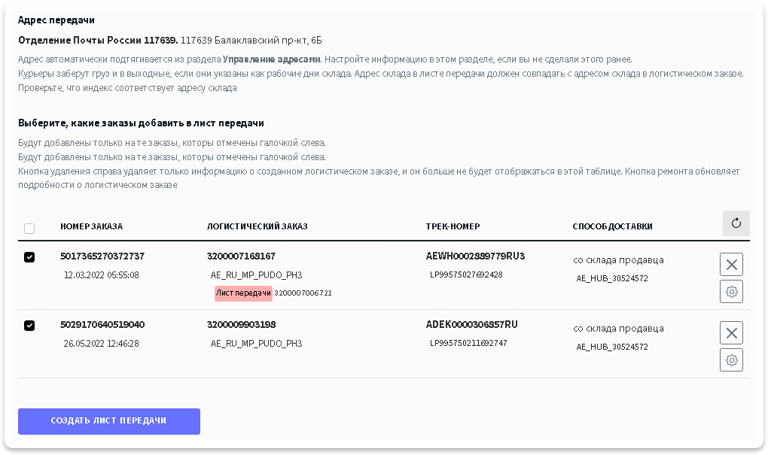
Task: Select track number AEWH0002889779RU3
Action: tap(475, 256)
